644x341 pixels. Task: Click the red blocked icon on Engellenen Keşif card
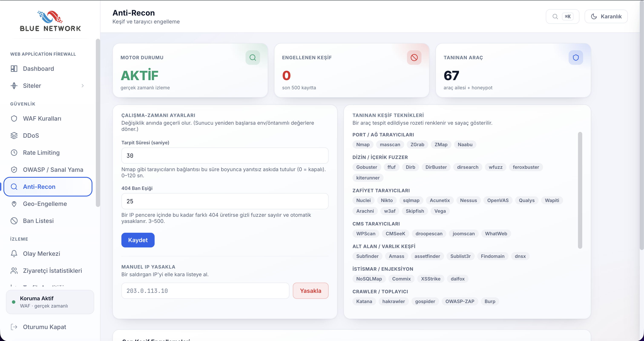click(414, 58)
